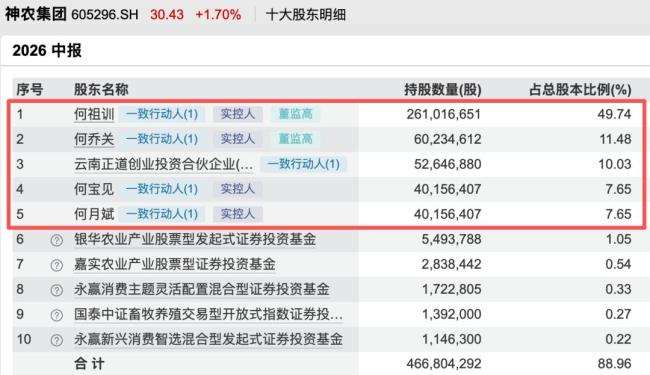Select share count 2,838,442
This screenshot has width=650, height=375.
point(451,264)
